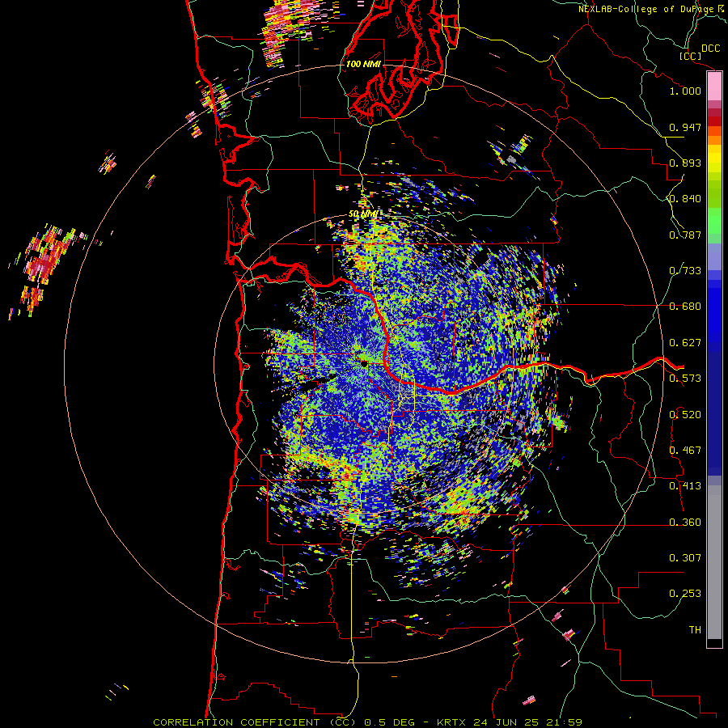The image size is (728, 728).
Task: Click the 0.627 scale value
Action: [685, 343]
